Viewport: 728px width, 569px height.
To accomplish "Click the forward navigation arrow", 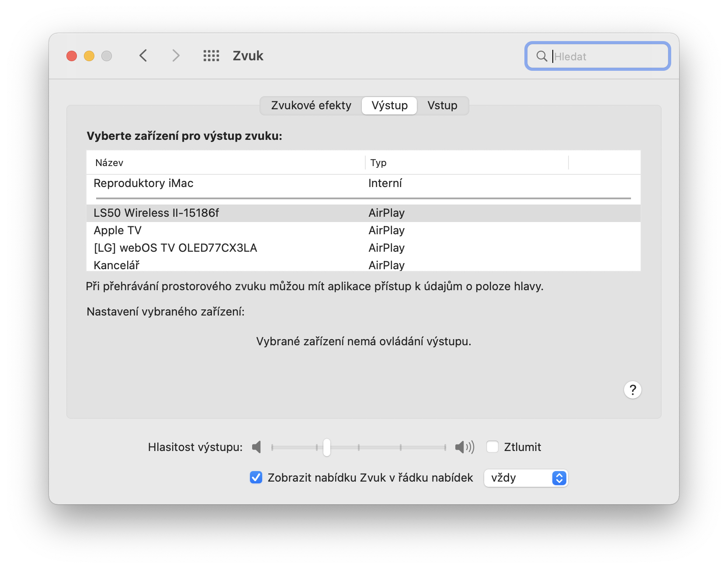I will pos(175,56).
